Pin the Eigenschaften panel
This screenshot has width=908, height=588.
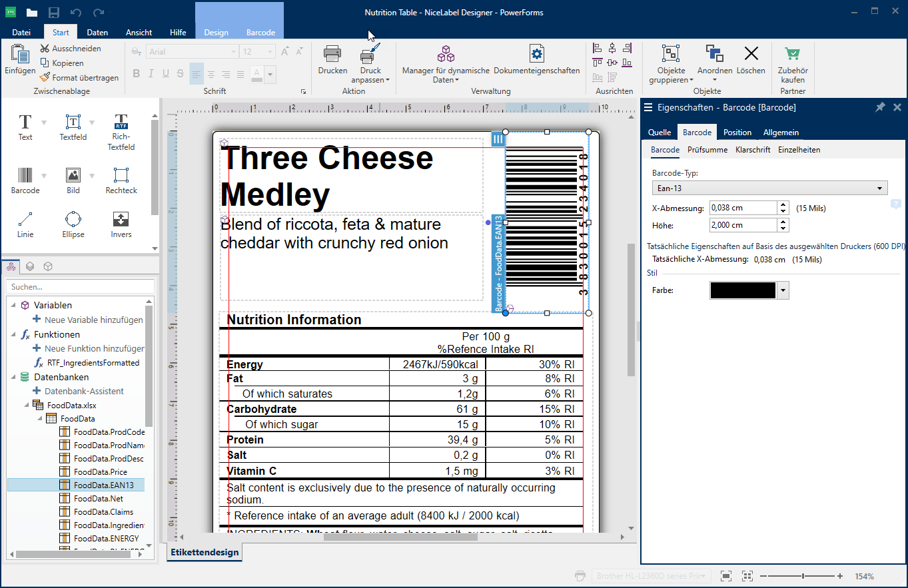[880, 107]
